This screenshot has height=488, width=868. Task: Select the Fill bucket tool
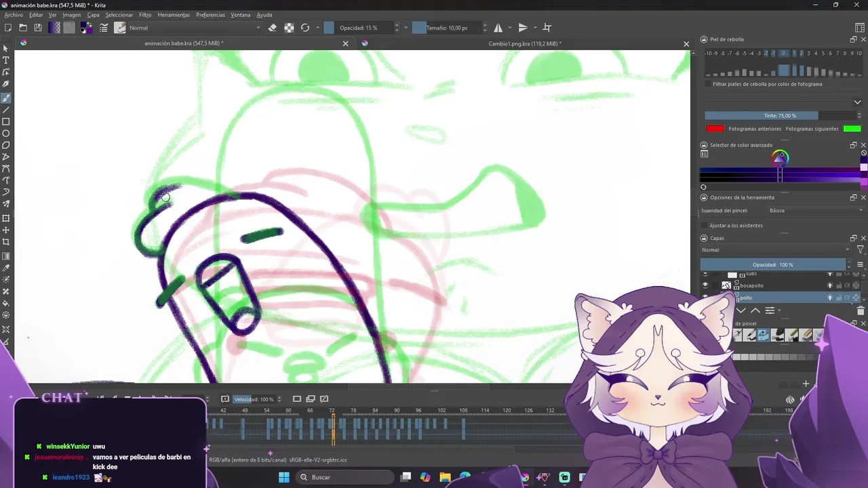point(6,303)
